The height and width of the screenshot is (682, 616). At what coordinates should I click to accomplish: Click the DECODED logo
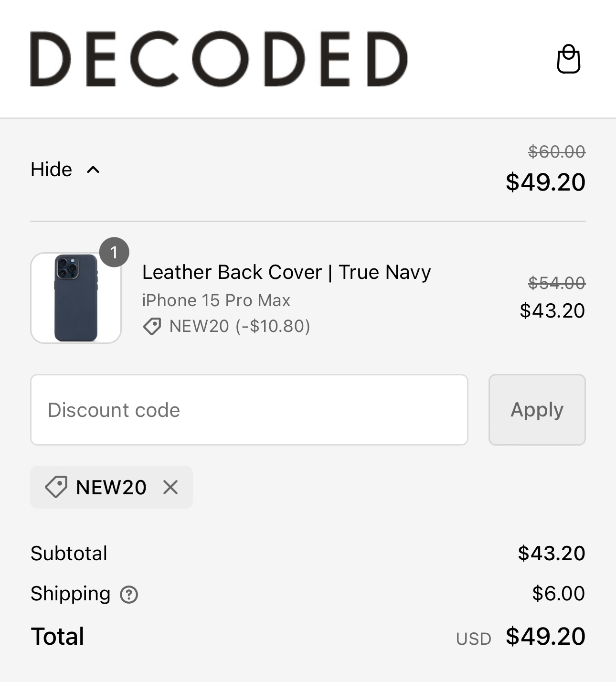(x=219, y=59)
